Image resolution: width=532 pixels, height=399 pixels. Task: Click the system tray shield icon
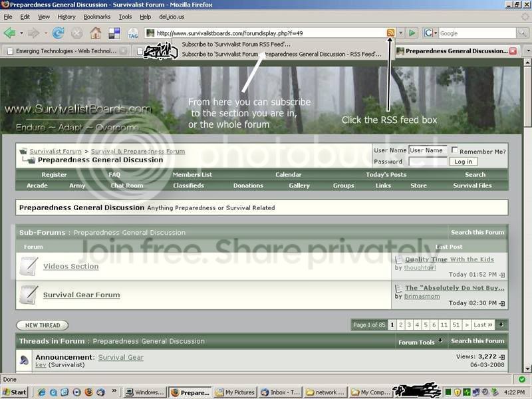458,392
